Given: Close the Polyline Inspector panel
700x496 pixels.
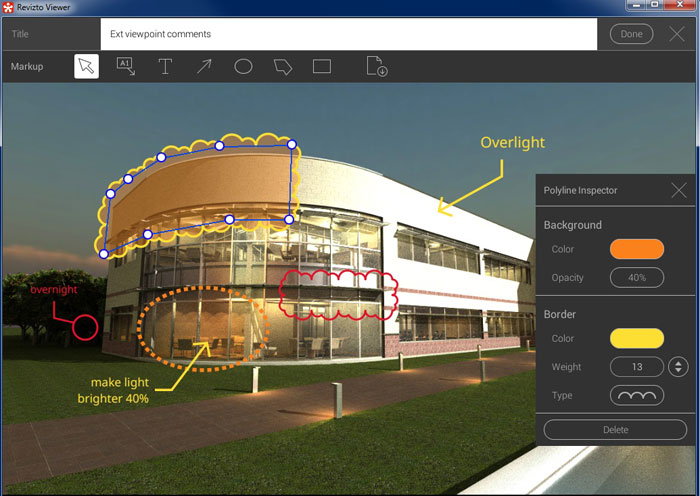Looking at the screenshot, I should 679,190.
